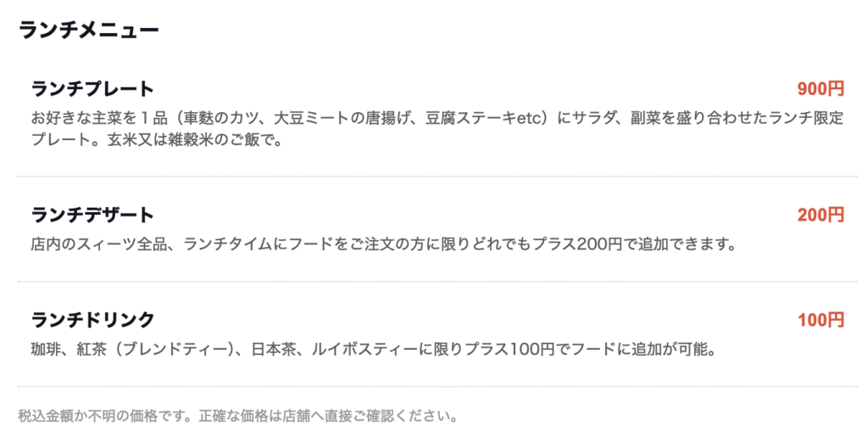The width and height of the screenshot is (868, 437).
Task: Select the ランチプレート menu item title
Action: (x=92, y=88)
